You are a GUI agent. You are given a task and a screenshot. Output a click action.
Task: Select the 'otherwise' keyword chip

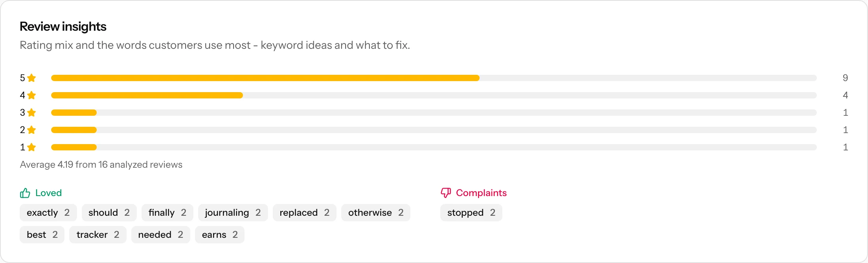click(376, 213)
